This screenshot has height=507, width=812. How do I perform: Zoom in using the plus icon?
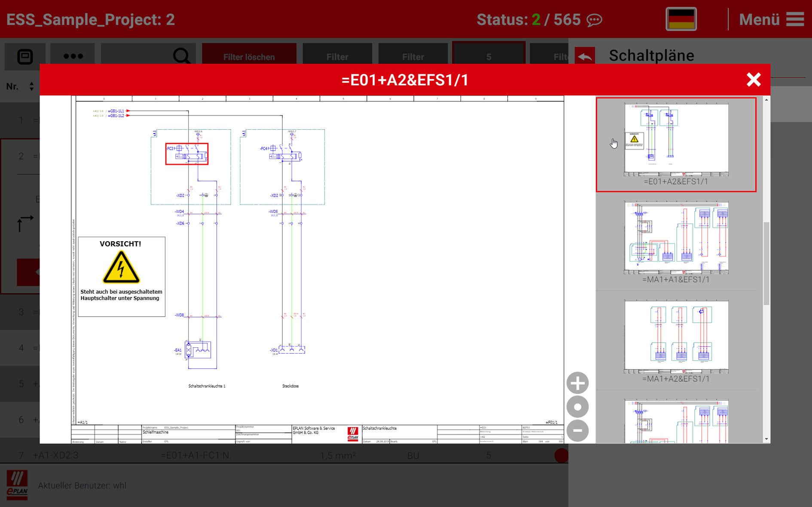[577, 383]
